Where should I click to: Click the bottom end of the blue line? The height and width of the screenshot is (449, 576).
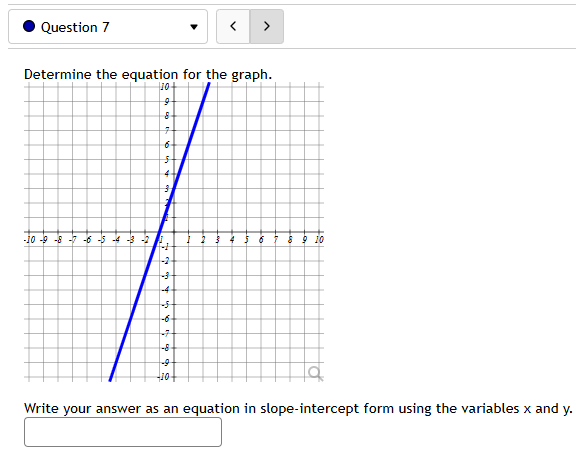click(x=110, y=379)
